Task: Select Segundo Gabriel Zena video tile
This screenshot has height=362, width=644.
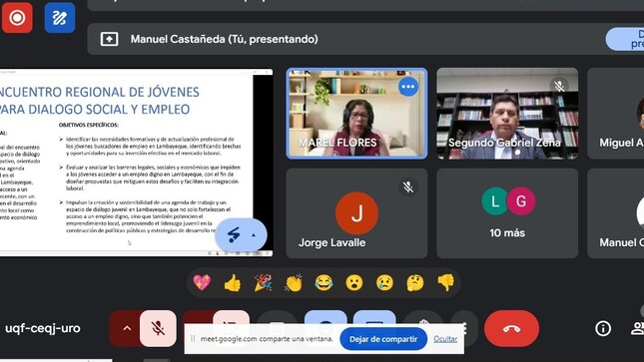Action: (x=507, y=114)
